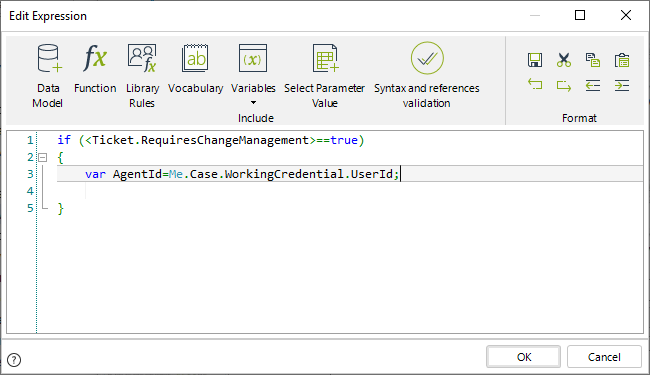Click the Cut scissors icon
Viewport: 650px width, 375px height.
[564, 60]
